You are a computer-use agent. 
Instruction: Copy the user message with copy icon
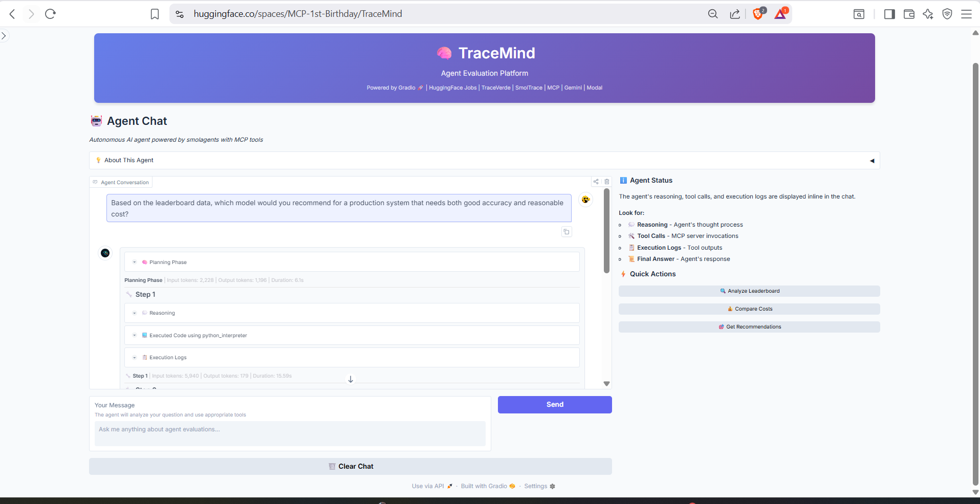click(x=567, y=232)
